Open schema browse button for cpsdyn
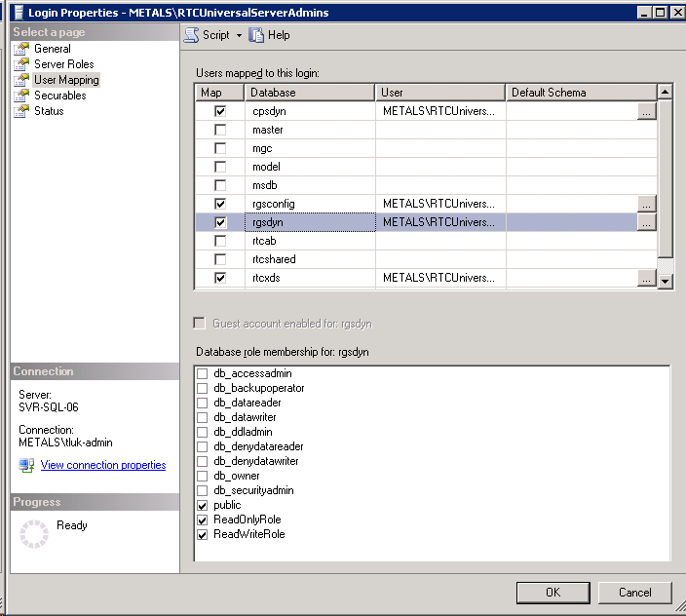 (646, 111)
